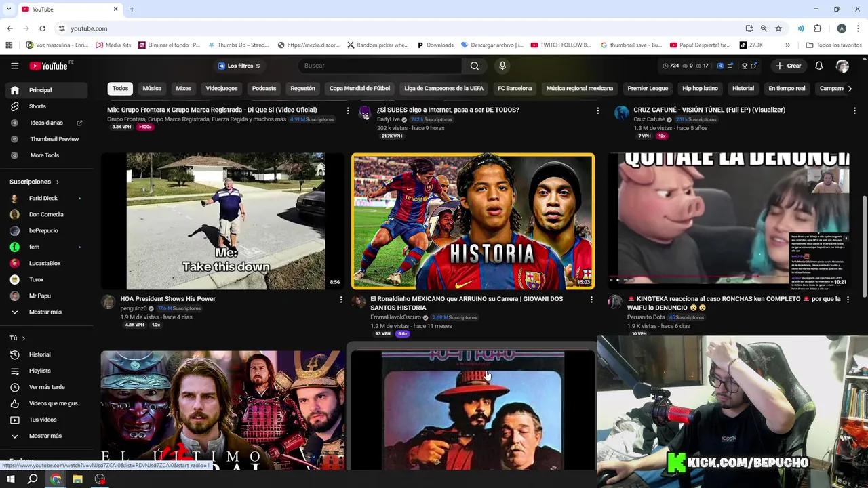Open the Todos los favoritos folder
The image size is (868, 488).
tap(834, 45)
